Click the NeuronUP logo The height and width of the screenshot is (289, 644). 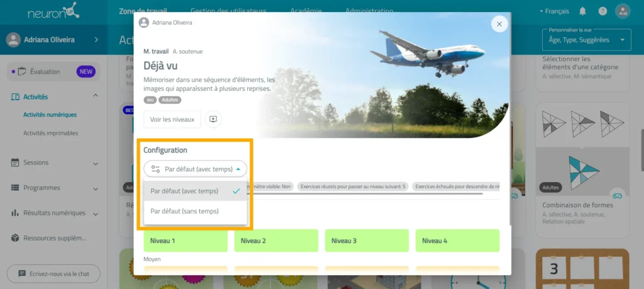(54, 11)
